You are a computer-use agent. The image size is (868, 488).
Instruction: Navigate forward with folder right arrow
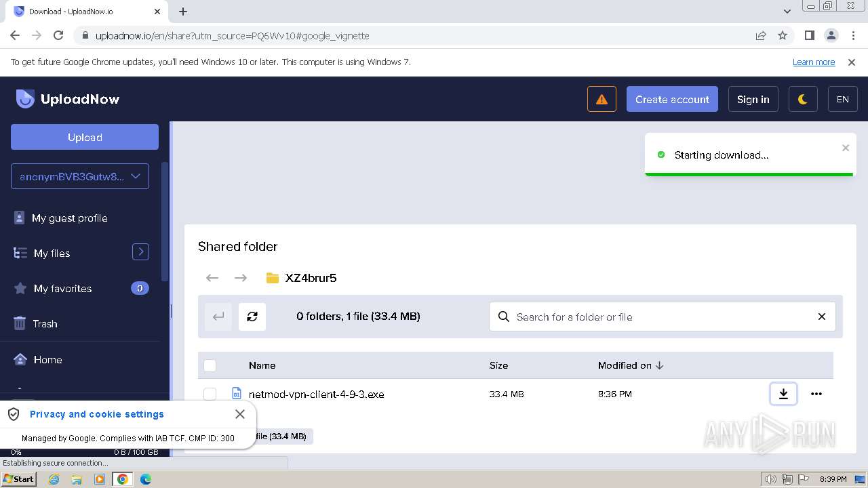pyautogui.click(x=240, y=278)
